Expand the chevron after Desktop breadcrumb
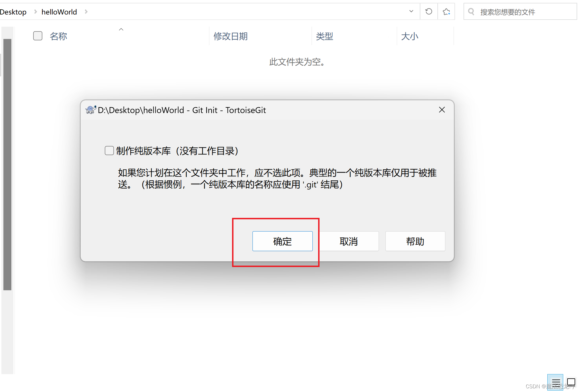This screenshot has height=392, width=578. [36, 12]
